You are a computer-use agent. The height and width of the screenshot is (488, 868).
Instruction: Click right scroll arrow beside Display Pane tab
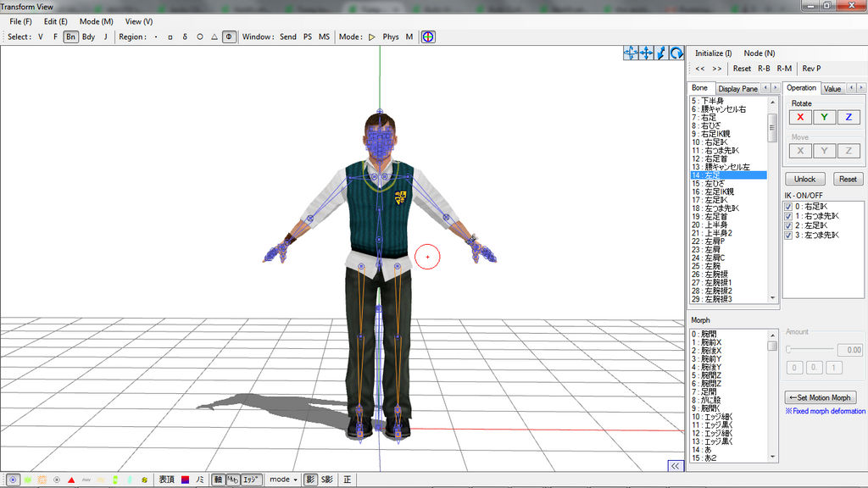(775, 88)
